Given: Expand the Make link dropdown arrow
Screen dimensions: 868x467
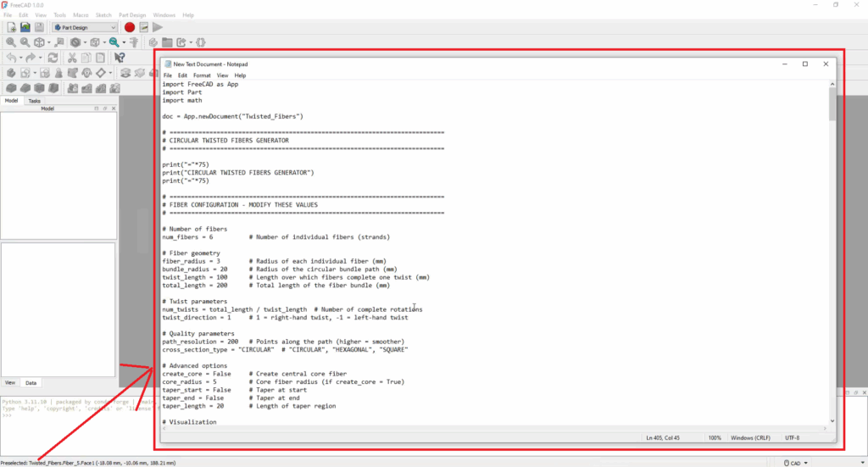Looking at the screenshot, I should pos(191,42).
